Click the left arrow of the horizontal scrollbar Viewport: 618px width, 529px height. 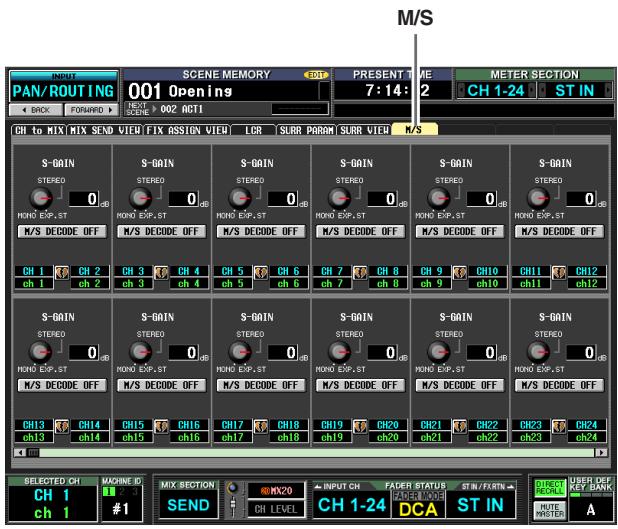pos(20,453)
